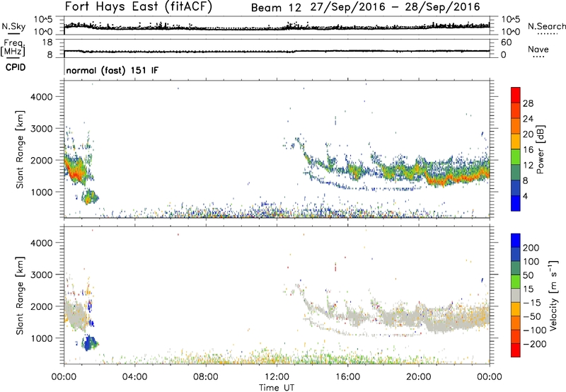Click the 'Power [dB]' colorbar label
Image resolution: width=566 pixels, height=392 pixels.
(x=540, y=149)
